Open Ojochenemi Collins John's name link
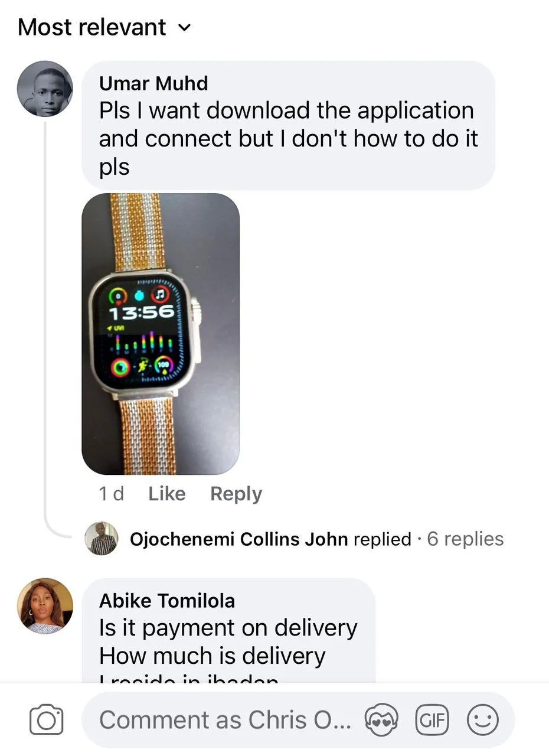The width and height of the screenshot is (549, 756). click(x=238, y=539)
